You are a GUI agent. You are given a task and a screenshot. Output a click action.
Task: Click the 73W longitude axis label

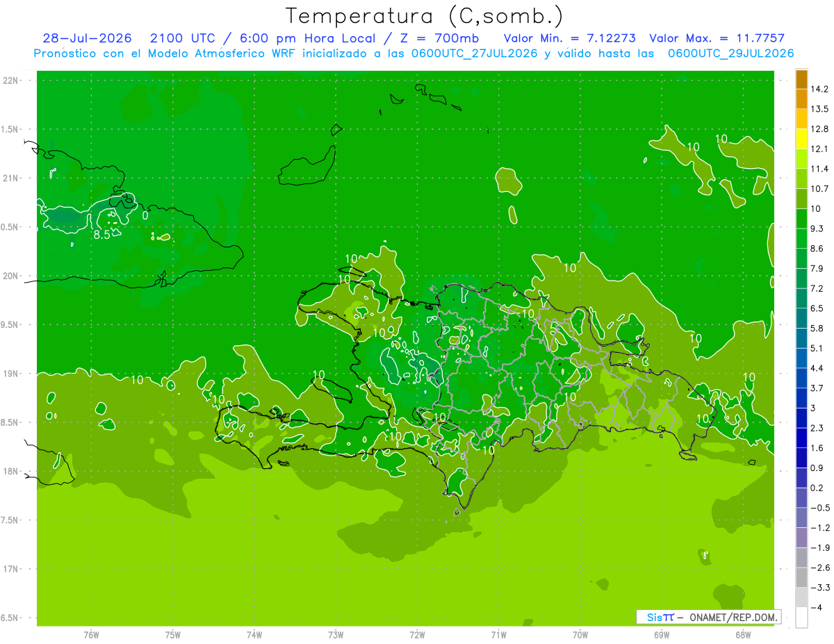336,634
